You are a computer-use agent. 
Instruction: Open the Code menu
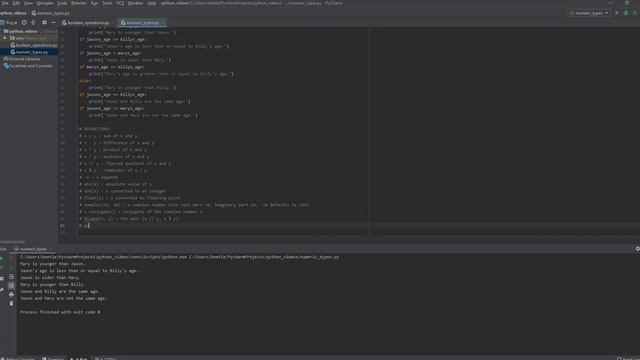tap(62, 3)
